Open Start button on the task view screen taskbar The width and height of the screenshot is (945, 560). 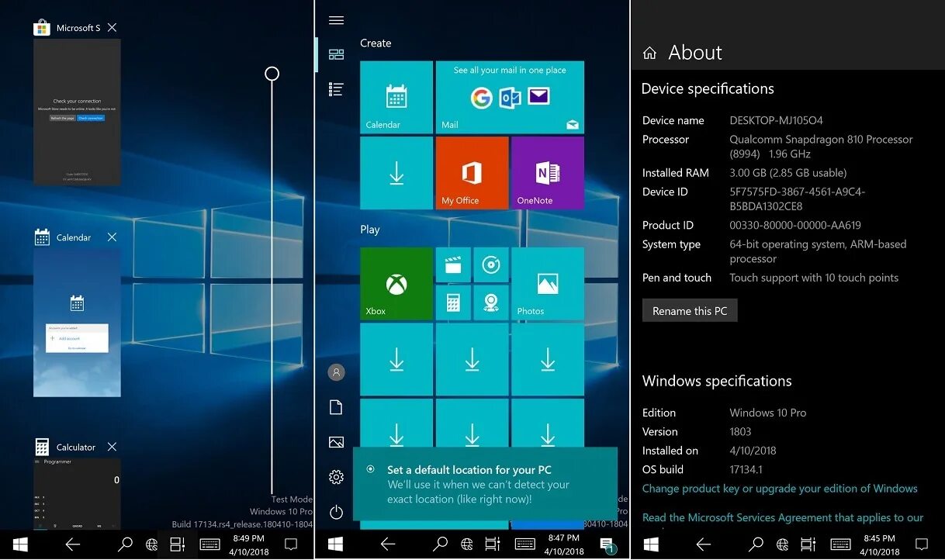click(20, 544)
